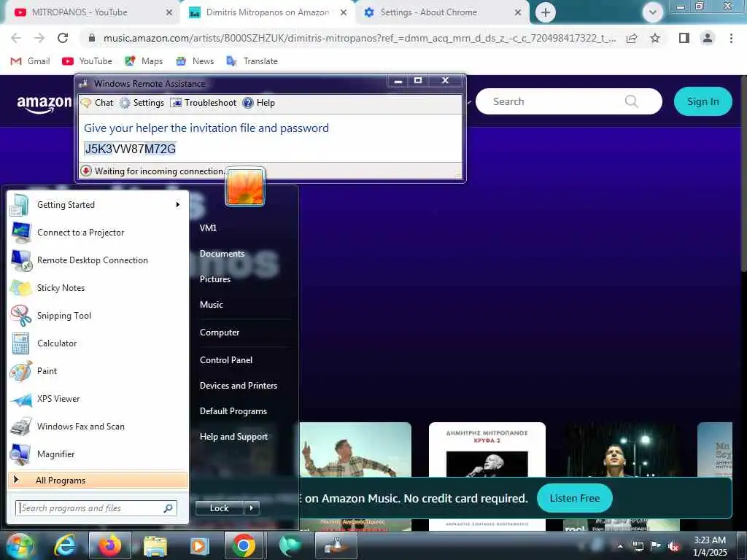Show hidden tray icons arrow
The width and height of the screenshot is (747, 560).
click(x=620, y=546)
